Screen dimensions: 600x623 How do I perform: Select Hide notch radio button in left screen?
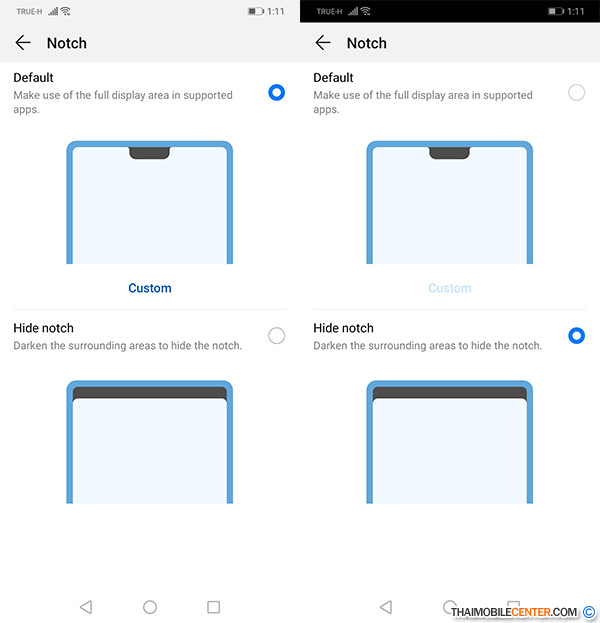(x=277, y=336)
